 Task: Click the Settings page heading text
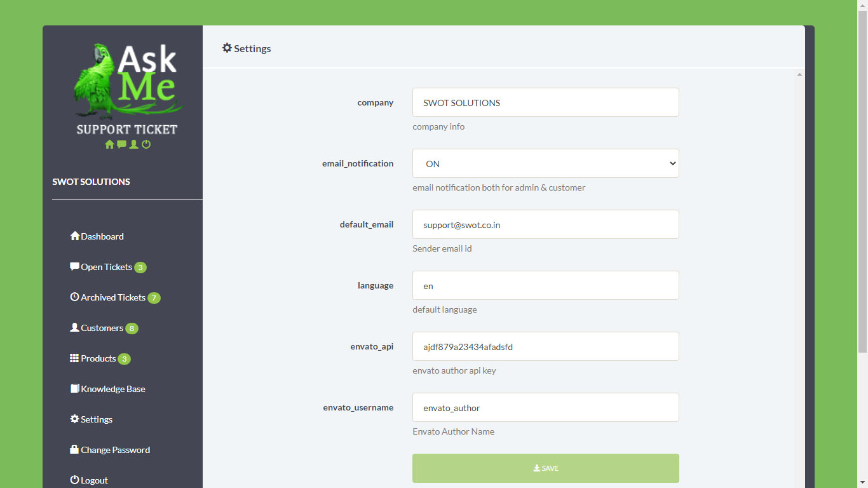[x=252, y=48]
